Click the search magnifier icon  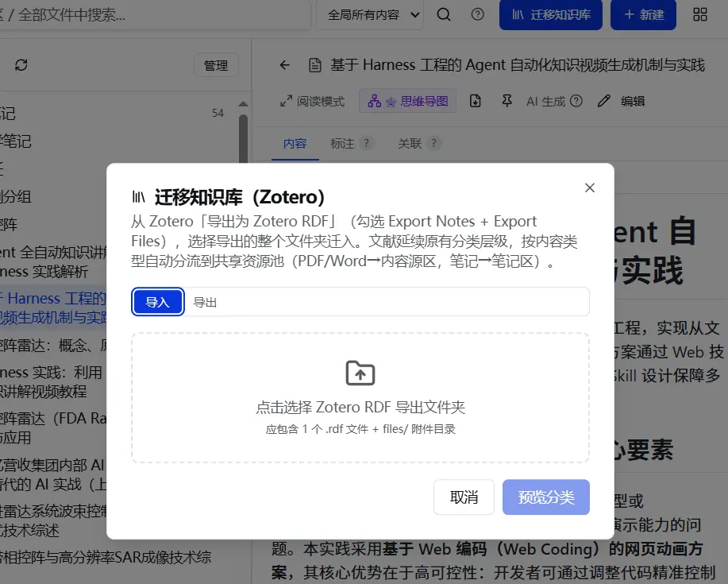click(444, 14)
